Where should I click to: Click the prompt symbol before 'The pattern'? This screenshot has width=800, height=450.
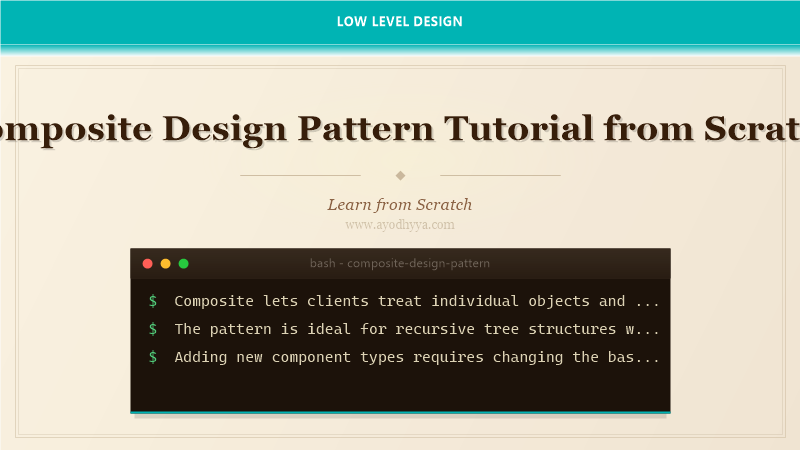coord(153,329)
